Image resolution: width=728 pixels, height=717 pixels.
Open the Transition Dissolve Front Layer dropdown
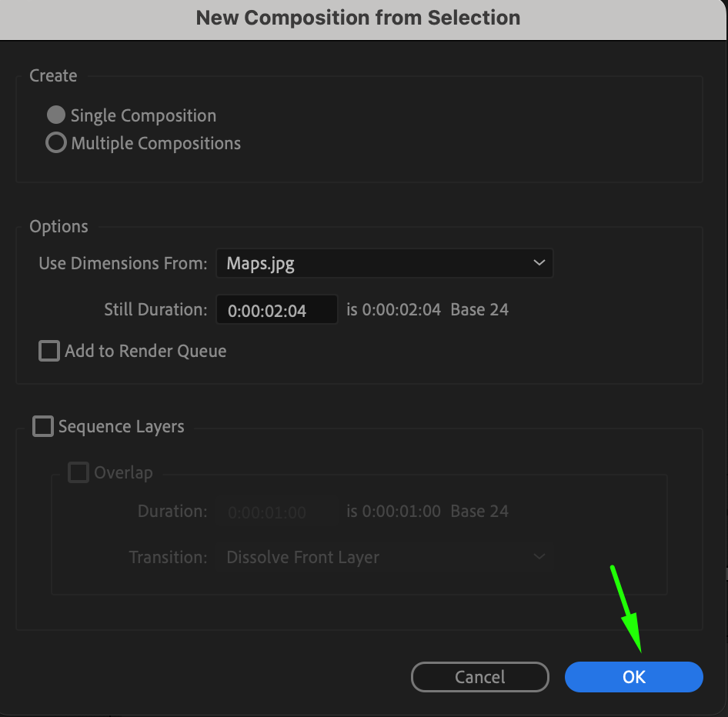tap(384, 557)
